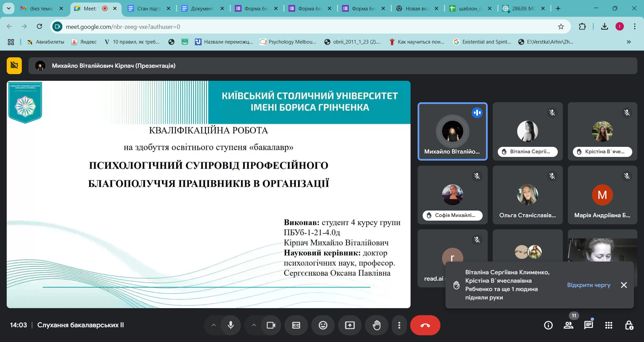Open 'Psychology Melbou...' bookmark
The image size is (644, 342).
tap(288, 42)
